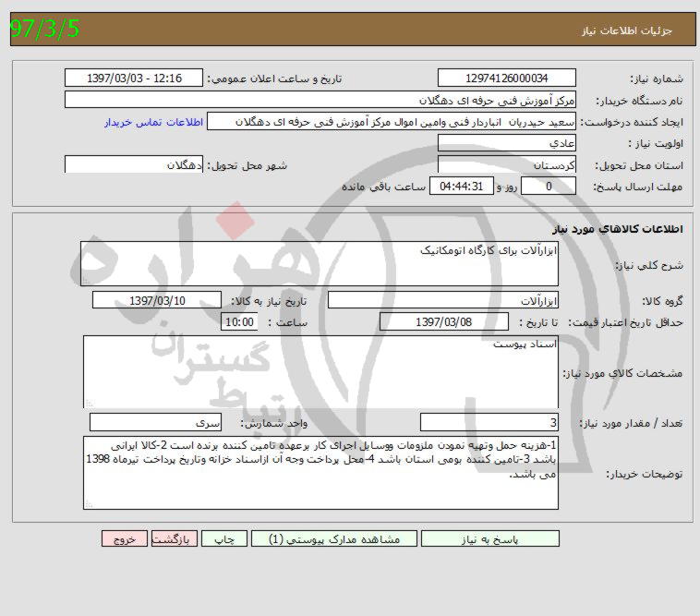Click the 'مهلت ارسال پاسخ:' label
The height and width of the screenshot is (616, 700).
tap(638, 187)
